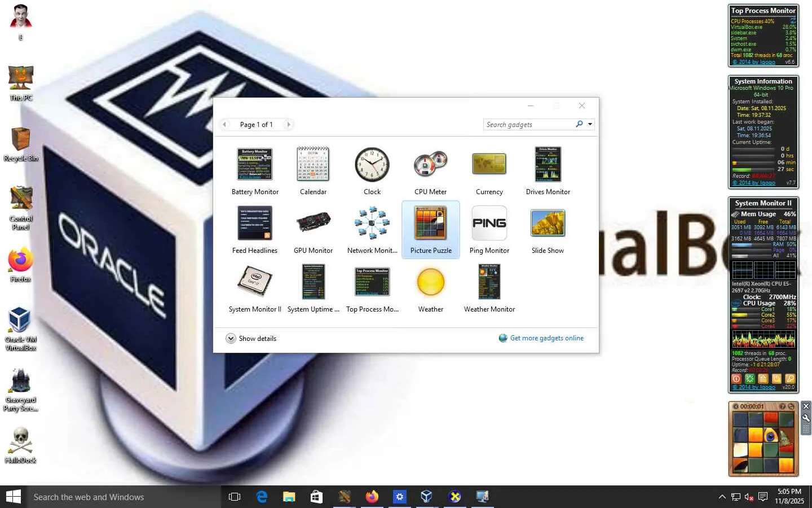Open the Action Center notifications icon
This screenshot has width=812, height=508.
763,497
